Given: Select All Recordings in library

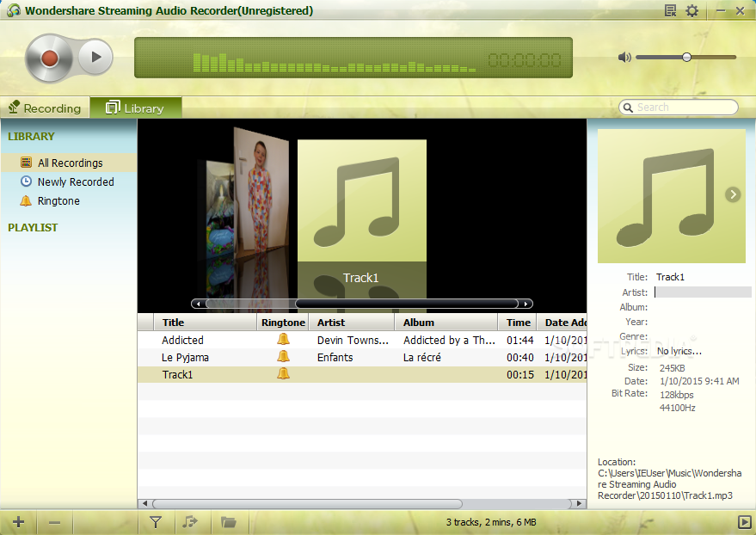Looking at the screenshot, I should 69,163.
